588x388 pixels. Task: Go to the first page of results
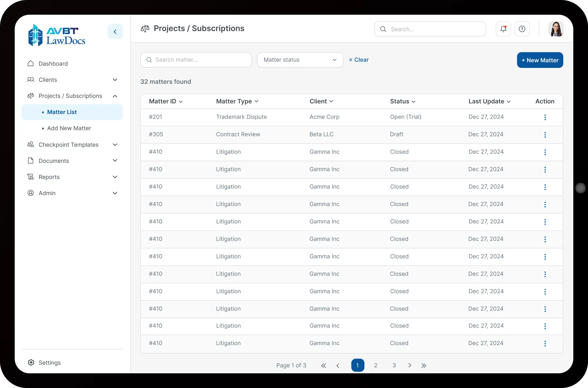[x=323, y=365]
